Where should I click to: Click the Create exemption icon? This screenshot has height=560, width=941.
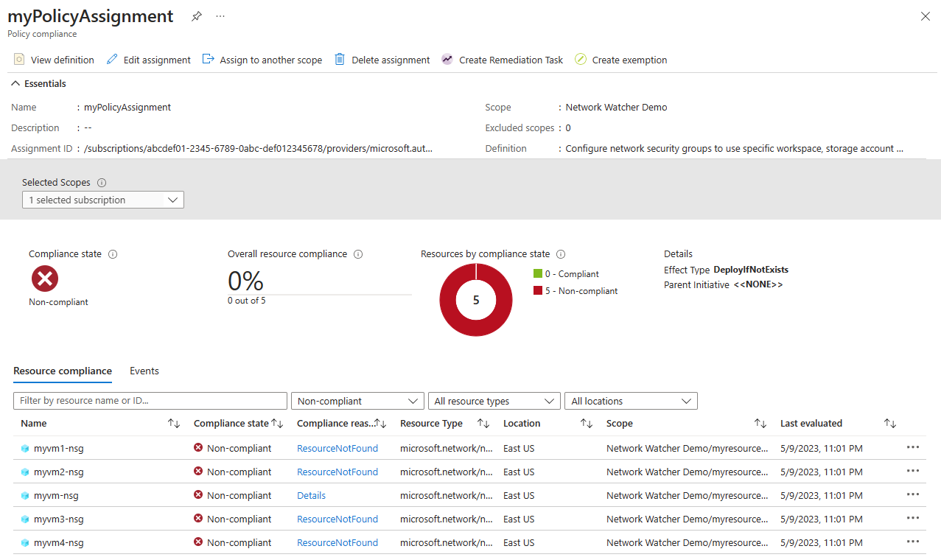(x=581, y=60)
